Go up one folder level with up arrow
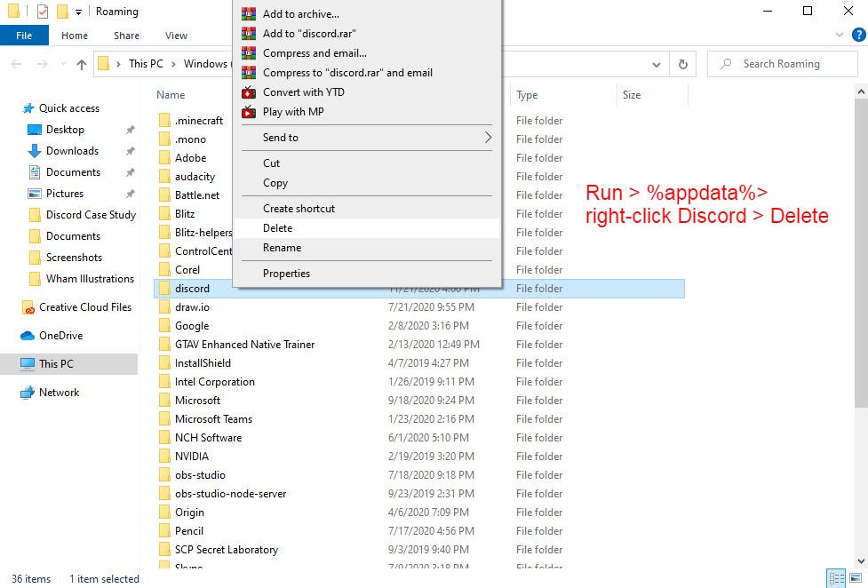868x588 pixels. 82,64
